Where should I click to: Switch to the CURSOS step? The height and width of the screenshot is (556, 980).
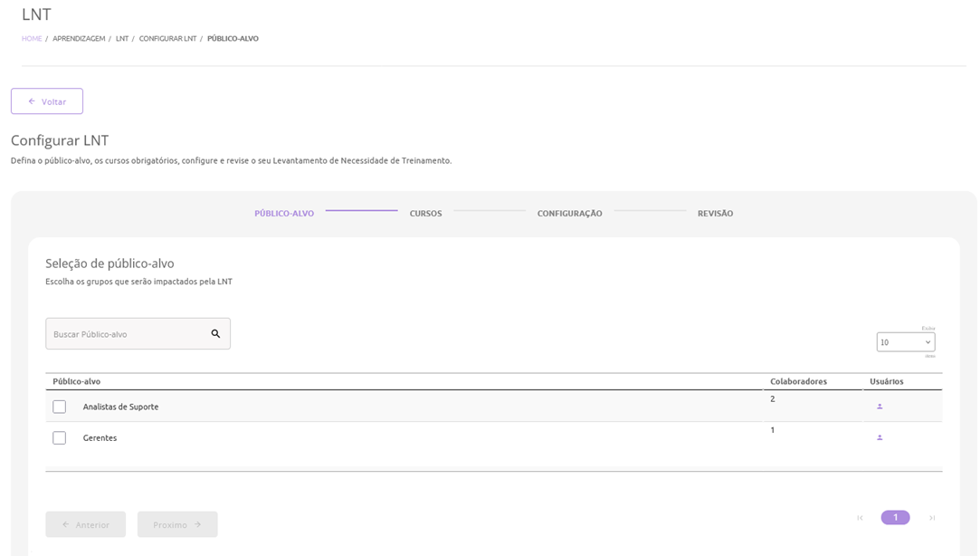[x=425, y=214]
